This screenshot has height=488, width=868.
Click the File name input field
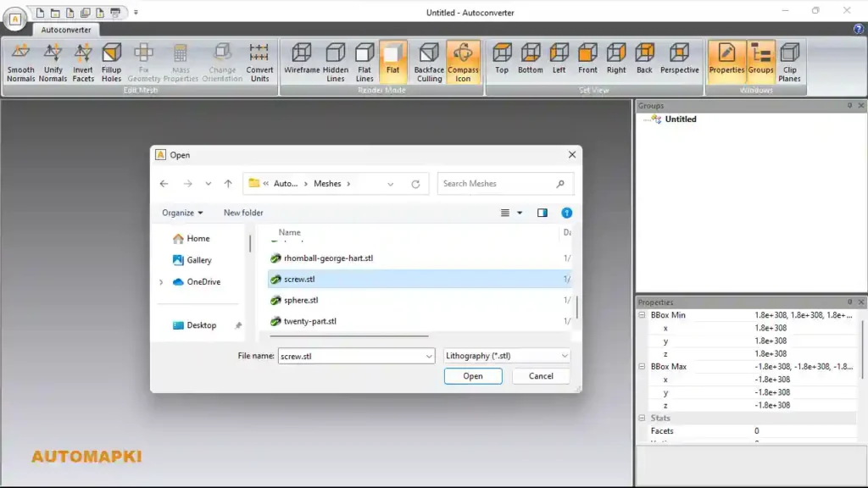(351, 357)
